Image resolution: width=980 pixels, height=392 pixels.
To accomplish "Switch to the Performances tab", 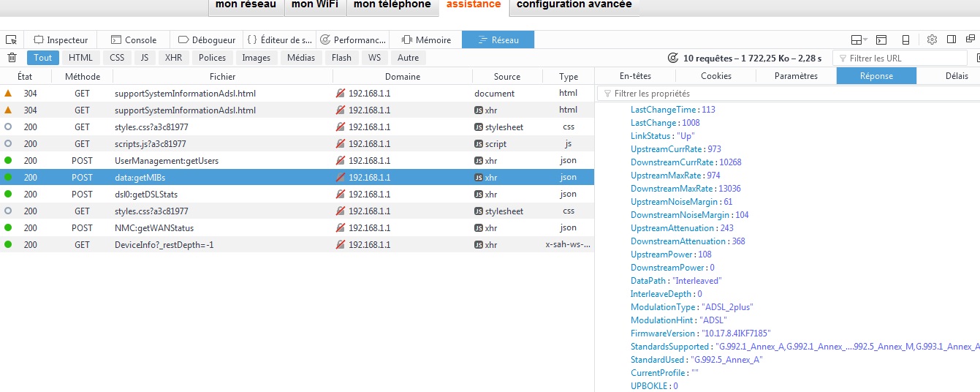I will click(353, 40).
